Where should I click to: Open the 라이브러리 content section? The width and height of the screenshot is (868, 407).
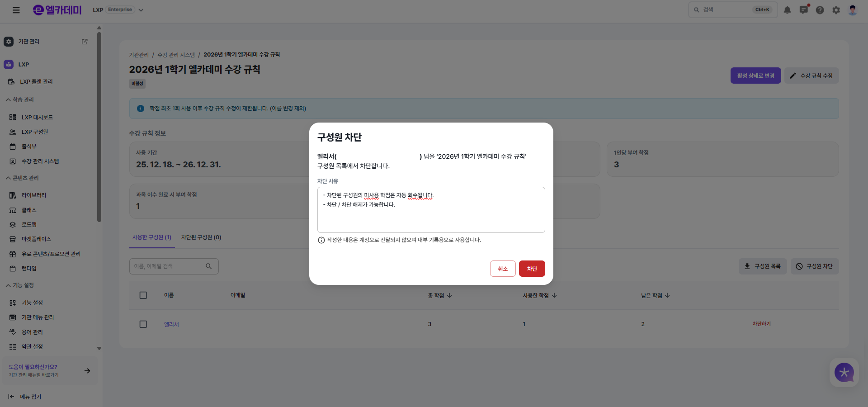28,194
